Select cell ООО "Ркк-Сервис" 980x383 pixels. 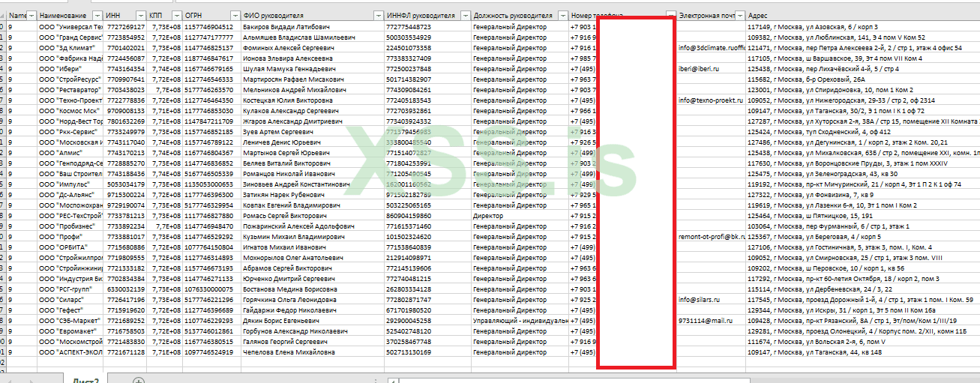point(71,131)
